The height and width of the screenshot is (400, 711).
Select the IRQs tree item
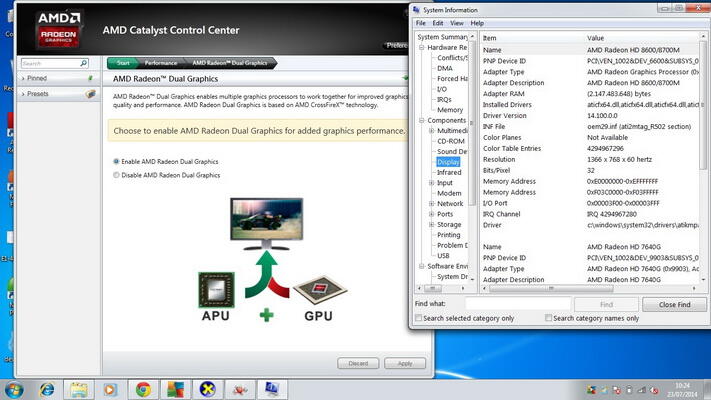coord(444,99)
